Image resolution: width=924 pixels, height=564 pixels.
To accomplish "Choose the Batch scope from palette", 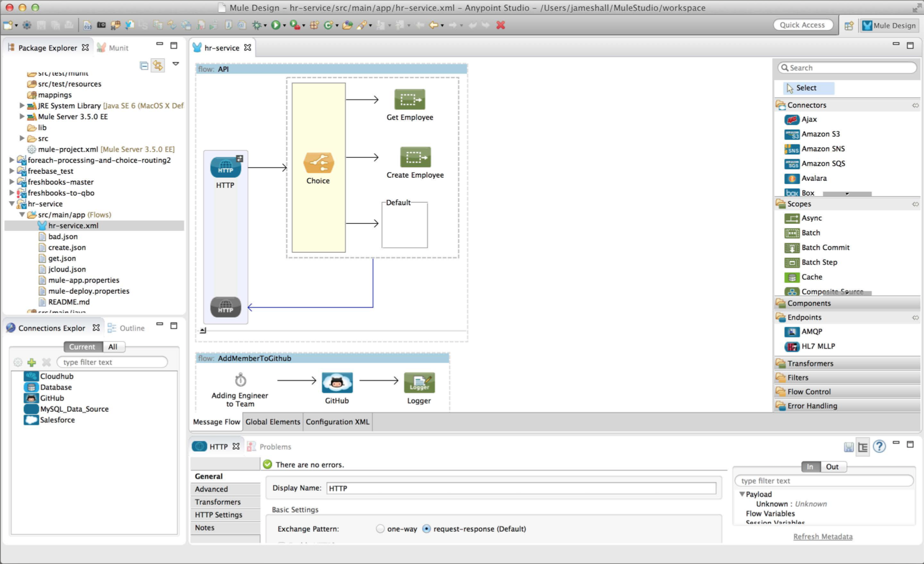I will click(x=802, y=233).
